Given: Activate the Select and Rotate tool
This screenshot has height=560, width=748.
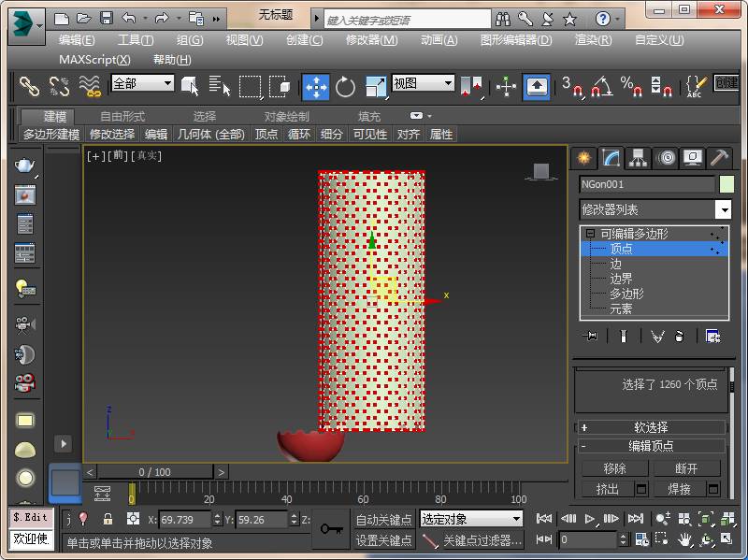Looking at the screenshot, I should [x=345, y=87].
